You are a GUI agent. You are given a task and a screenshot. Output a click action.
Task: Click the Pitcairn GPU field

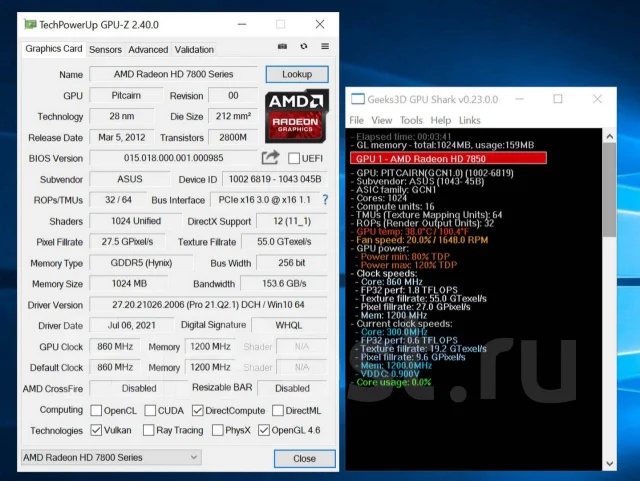(x=126, y=96)
